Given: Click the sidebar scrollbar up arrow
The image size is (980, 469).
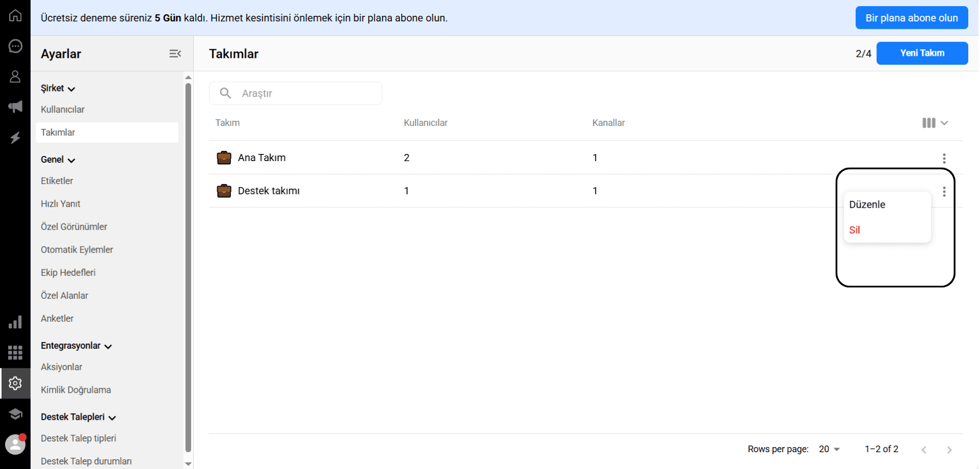Looking at the screenshot, I should coord(188,78).
